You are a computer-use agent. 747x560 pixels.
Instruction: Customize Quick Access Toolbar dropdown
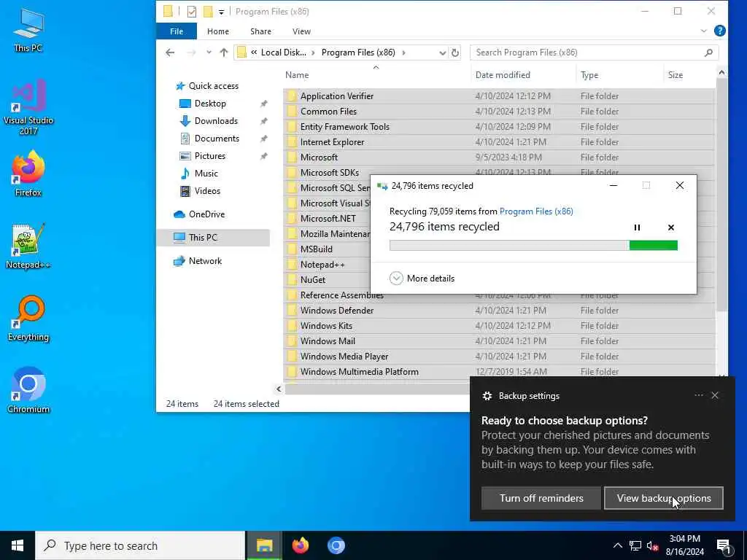click(x=221, y=12)
